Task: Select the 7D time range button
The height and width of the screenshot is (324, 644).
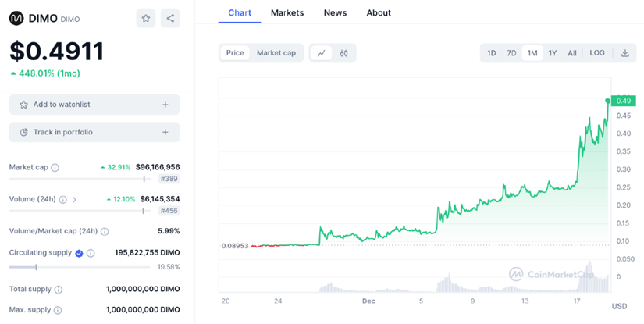Action: coord(511,53)
